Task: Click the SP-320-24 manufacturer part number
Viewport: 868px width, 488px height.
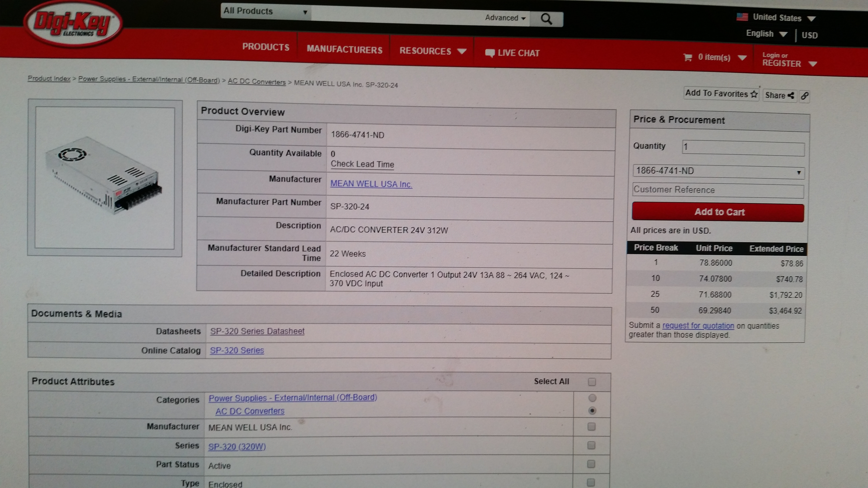Action: click(349, 207)
